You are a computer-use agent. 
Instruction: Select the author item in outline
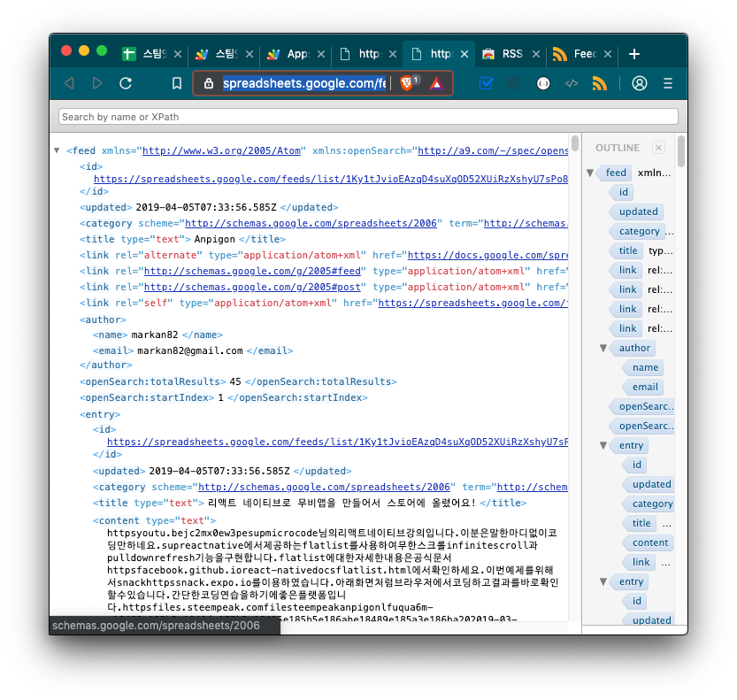634,348
